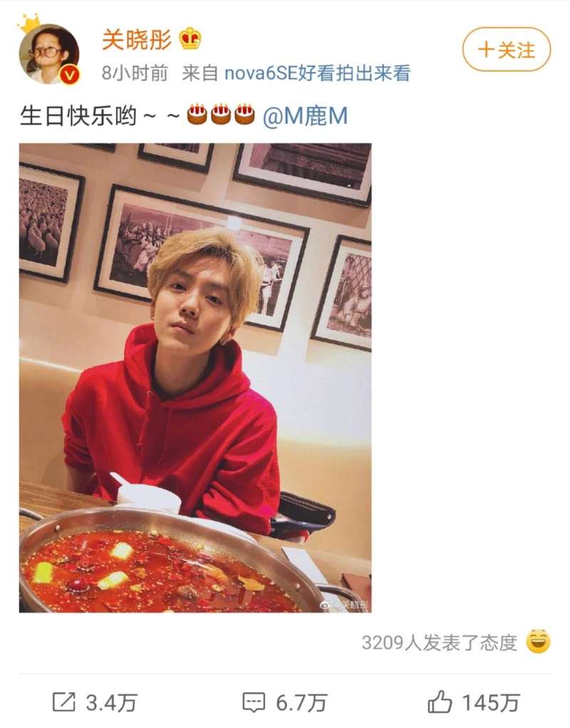Visit the nova6SE好看拍出来看 source link

pyautogui.click(x=317, y=73)
